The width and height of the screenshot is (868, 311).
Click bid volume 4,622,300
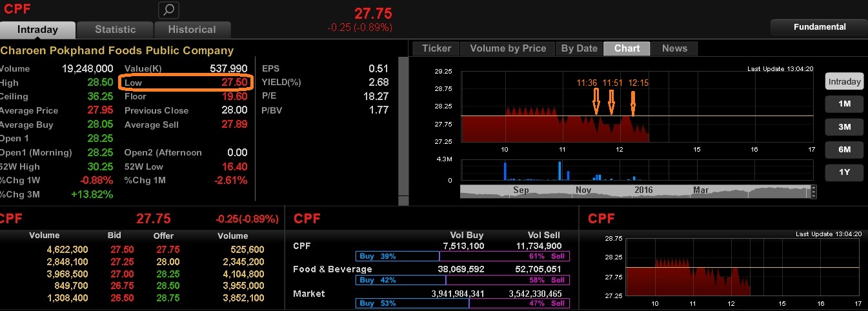click(67, 249)
